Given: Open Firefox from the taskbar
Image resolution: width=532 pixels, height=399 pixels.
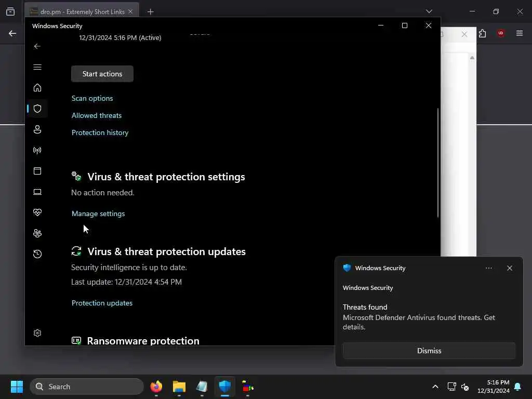Looking at the screenshot, I should tap(156, 387).
